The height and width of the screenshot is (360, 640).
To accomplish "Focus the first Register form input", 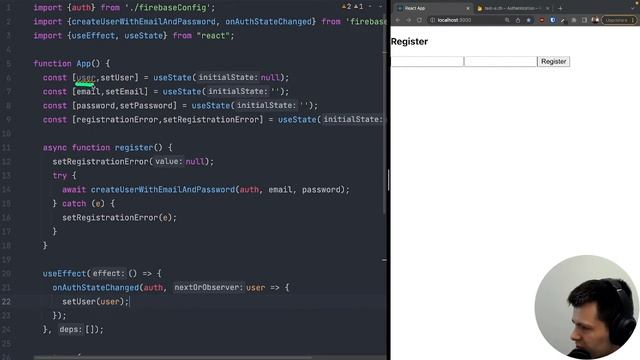I will (x=427, y=61).
